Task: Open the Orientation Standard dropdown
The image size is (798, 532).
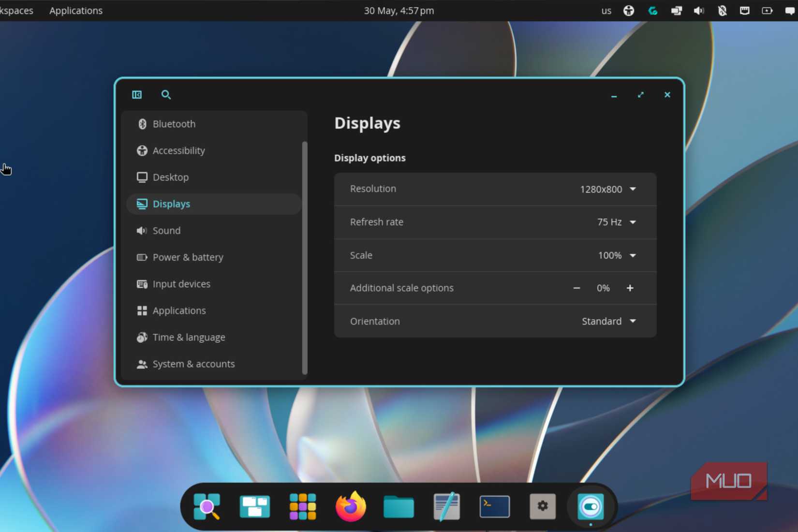Action: (609, 321)
